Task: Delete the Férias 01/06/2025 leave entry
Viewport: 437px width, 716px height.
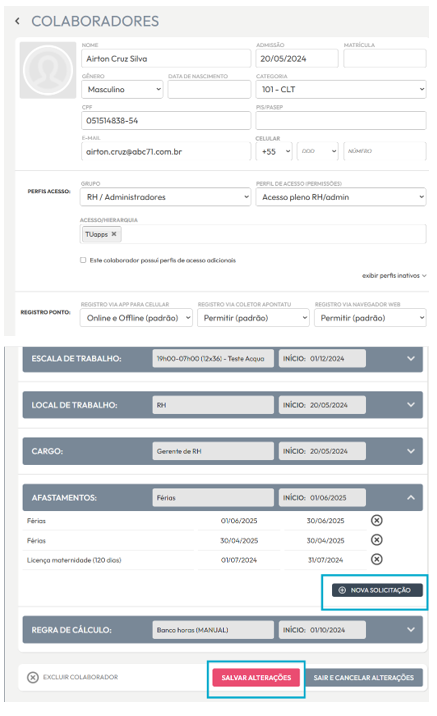Action: coord(376,520)
